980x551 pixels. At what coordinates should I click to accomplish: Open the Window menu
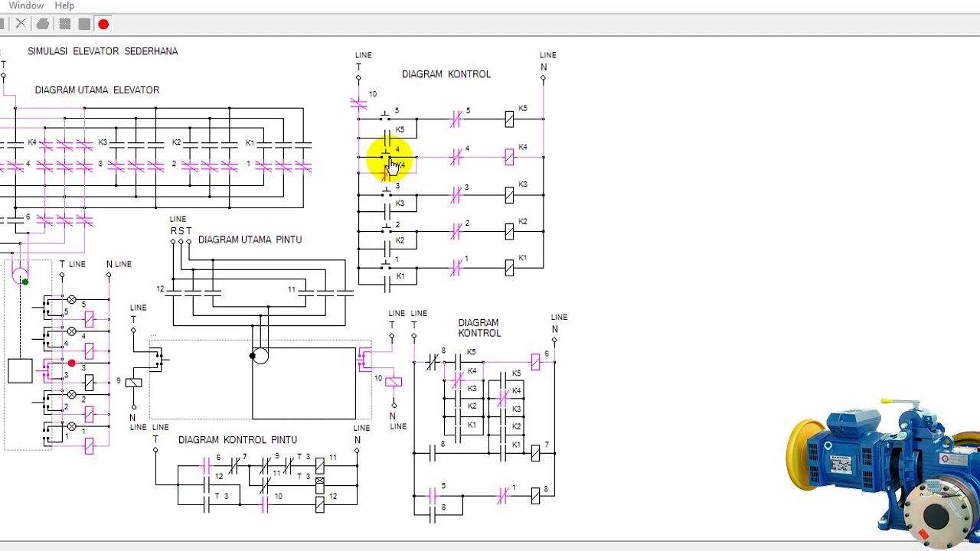tap(26, 5)
